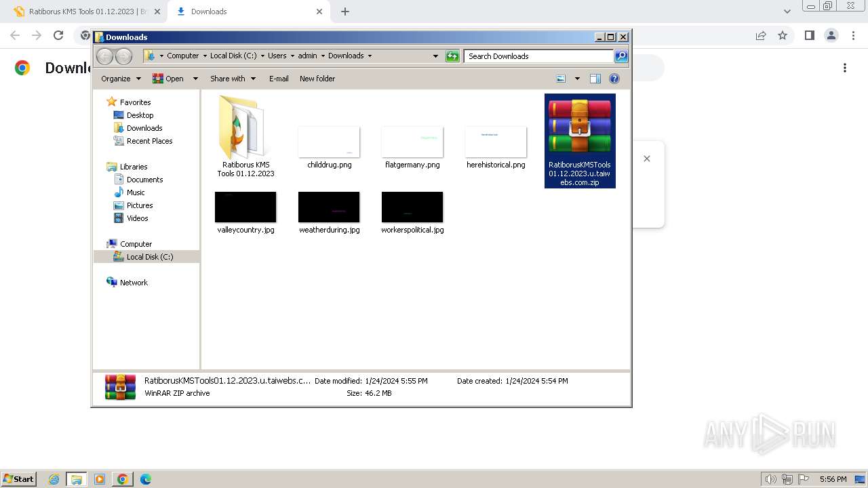The width and height of the screenshot is (868, 488).
Task: Click the refresh button beside the address bar
Action: click(452, 56)
